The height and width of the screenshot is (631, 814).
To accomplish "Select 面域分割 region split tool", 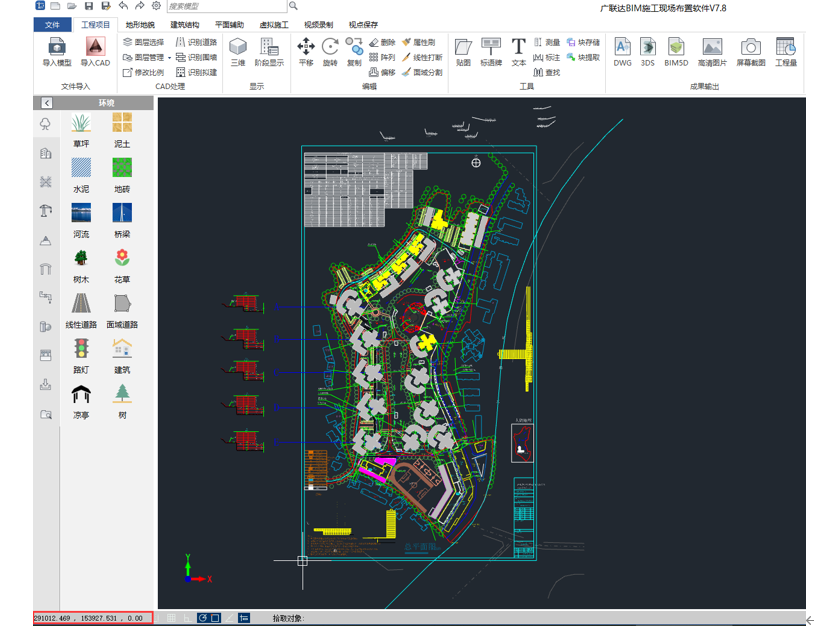I will [x=422, y=72].
